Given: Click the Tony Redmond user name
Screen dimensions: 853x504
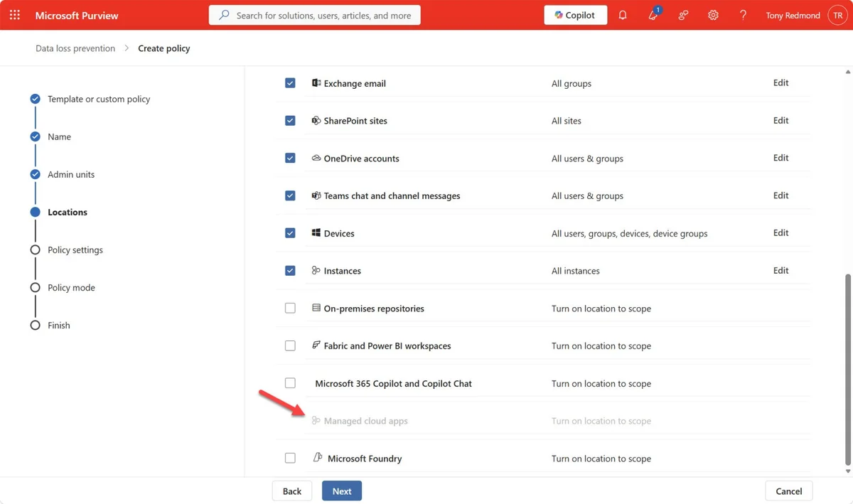Looking at the screenshot, I should (793, 15).
